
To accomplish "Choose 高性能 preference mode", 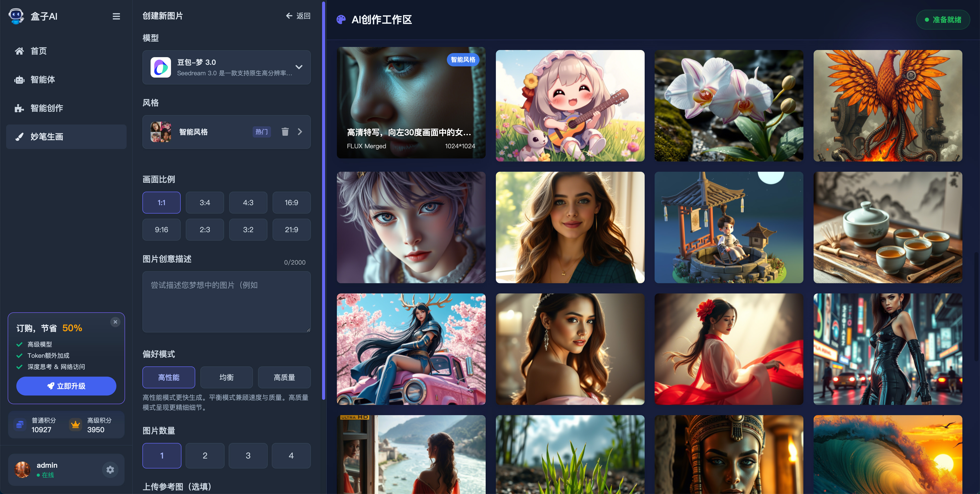I will 168,377.
